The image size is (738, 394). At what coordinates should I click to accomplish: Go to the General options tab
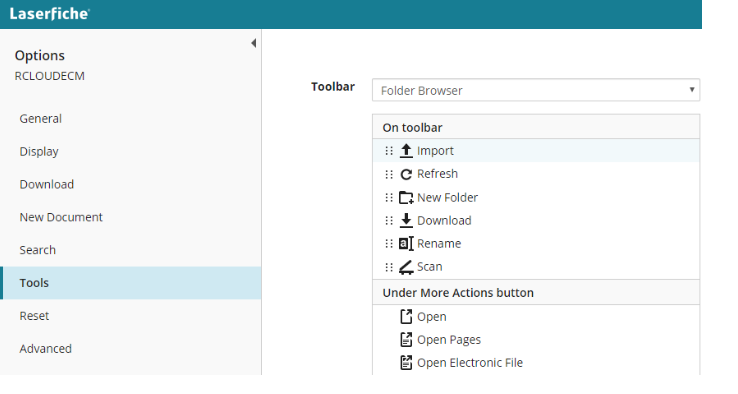pyautogui.click(x=40, y=119)
